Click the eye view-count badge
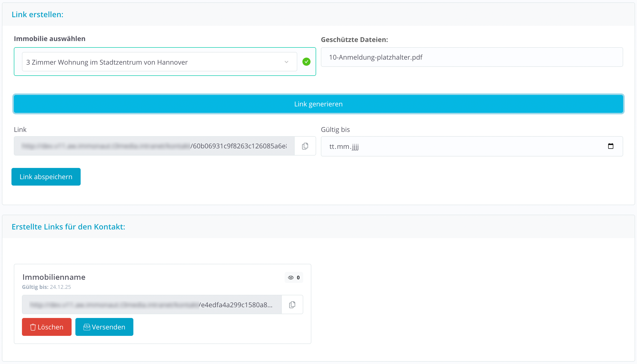637x364 pixels. pos(293,277)
